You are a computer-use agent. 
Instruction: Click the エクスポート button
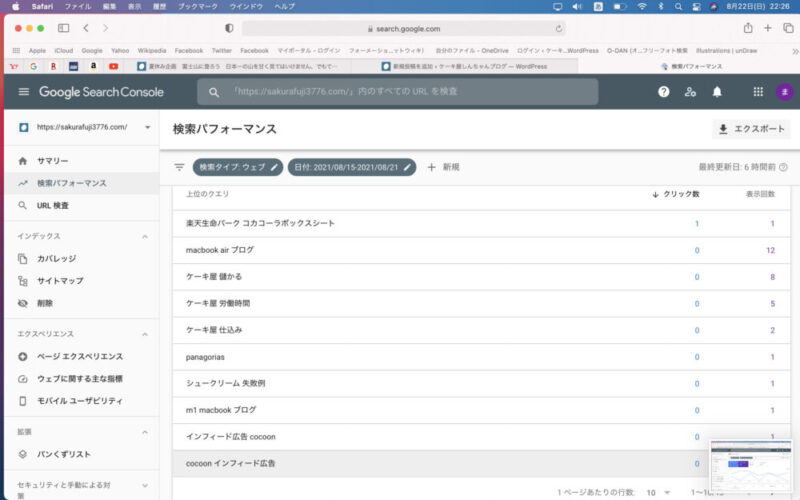(752, 130)
